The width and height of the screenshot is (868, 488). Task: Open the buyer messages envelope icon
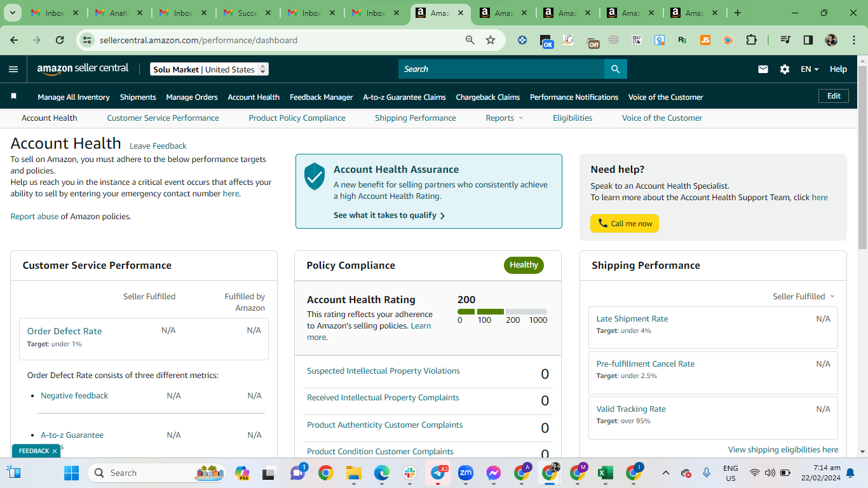pos(763,69)
